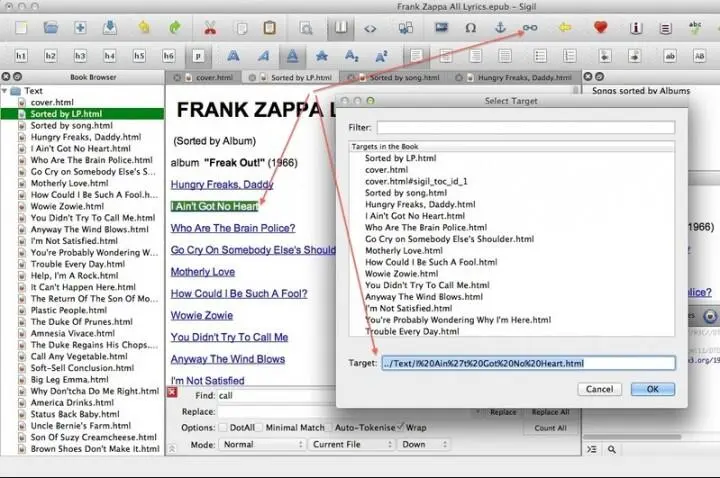Image resolution: width=720 pixels, height=478 pixels.
Task: Apply superscript formatting icon
Action: coord(381,56)
